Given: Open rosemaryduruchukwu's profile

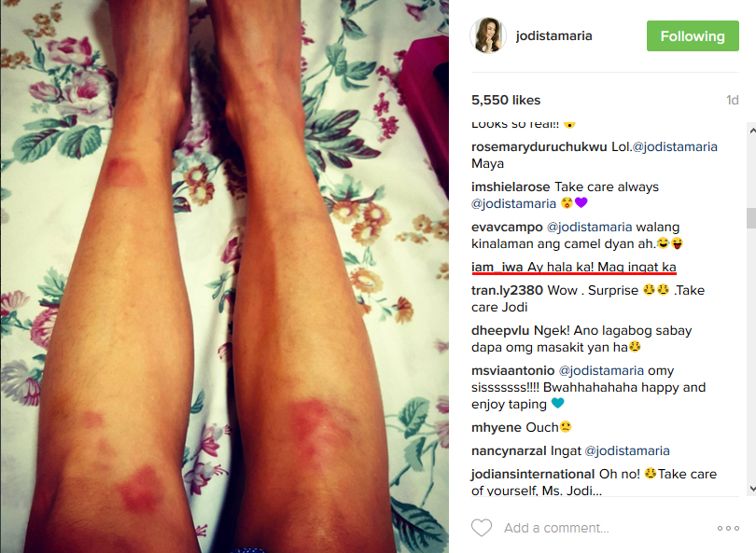Looking at the screenshot, I should pos(539,147).
